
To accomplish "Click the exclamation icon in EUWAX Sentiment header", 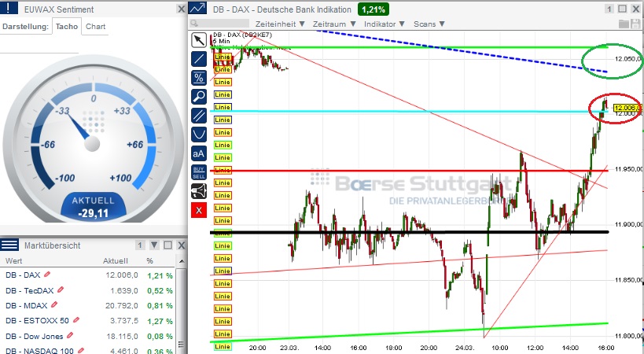I will [x=9, y=8].
